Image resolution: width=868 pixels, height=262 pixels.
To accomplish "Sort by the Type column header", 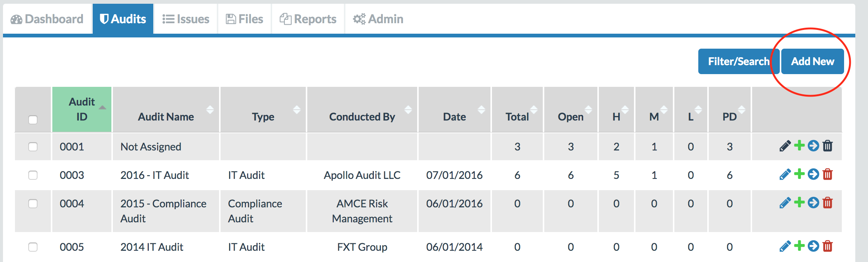I will coord(263,109).
